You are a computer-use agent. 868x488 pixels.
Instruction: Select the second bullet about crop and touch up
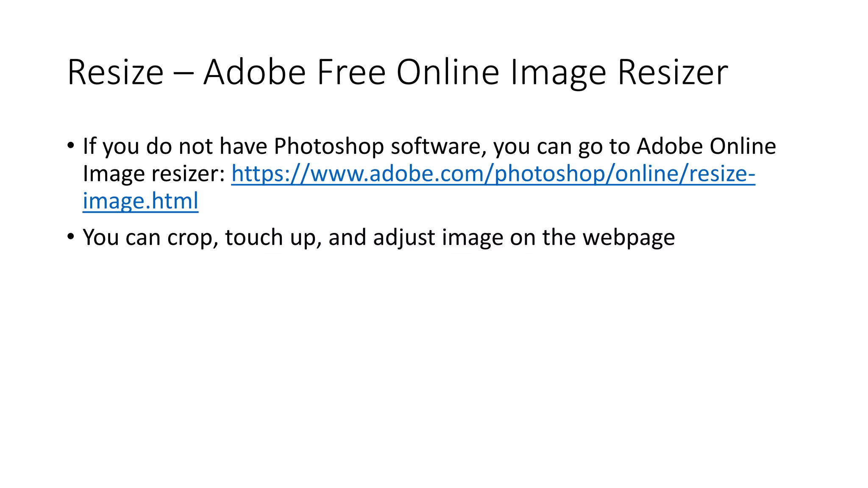click(x=378, y=237)
